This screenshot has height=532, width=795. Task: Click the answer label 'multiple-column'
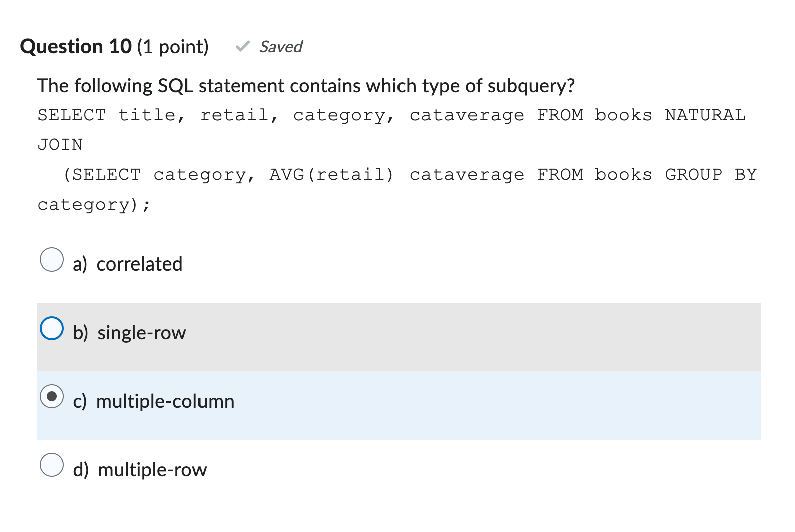(165, 401)
